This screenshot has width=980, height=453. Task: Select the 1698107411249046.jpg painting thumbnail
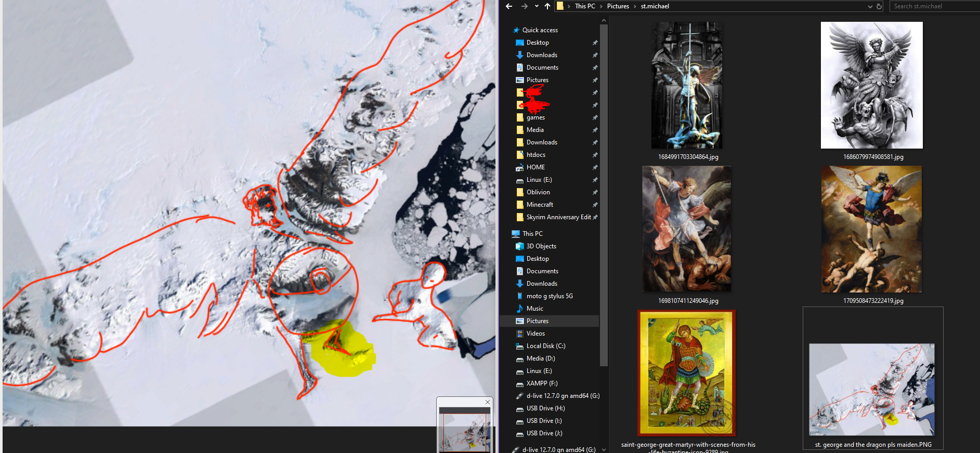pos(687,229)
